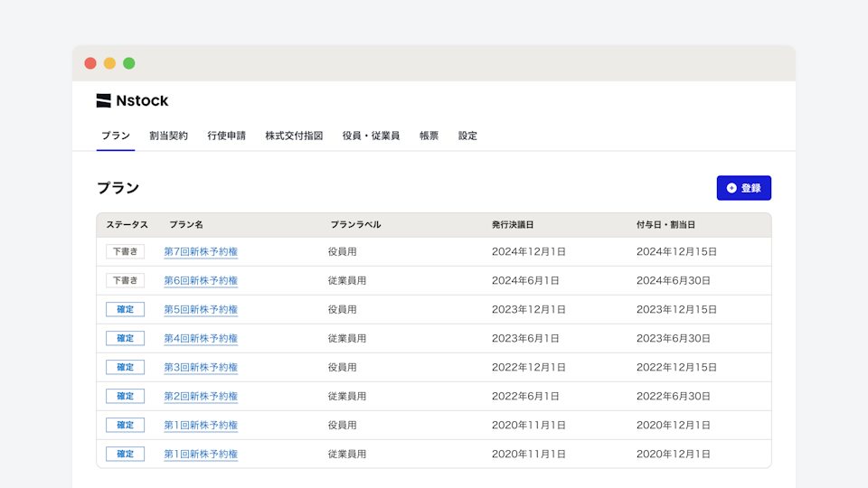Open the 第2回新株予約権 plan

coord(201,397)
